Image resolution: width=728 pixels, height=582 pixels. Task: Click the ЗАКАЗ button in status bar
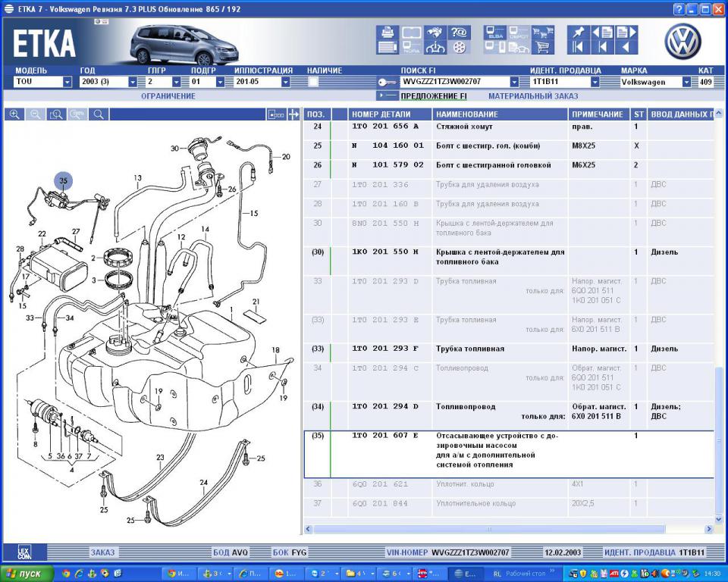(102, 552)
